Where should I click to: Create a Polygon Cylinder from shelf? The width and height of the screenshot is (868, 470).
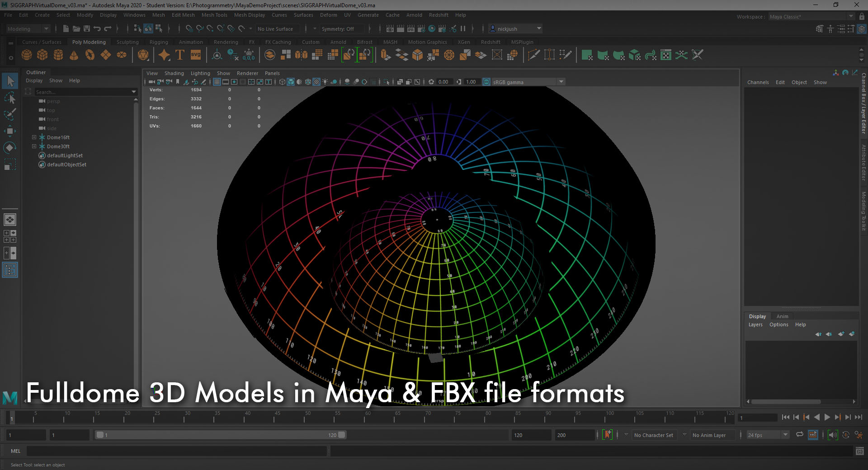click(58, 55)
